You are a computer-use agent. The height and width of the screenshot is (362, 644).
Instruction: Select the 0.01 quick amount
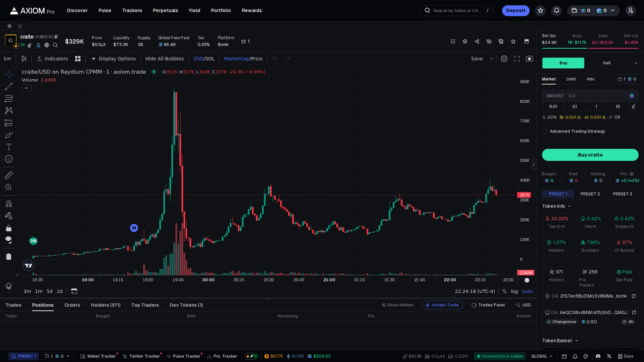click(553, 106)
